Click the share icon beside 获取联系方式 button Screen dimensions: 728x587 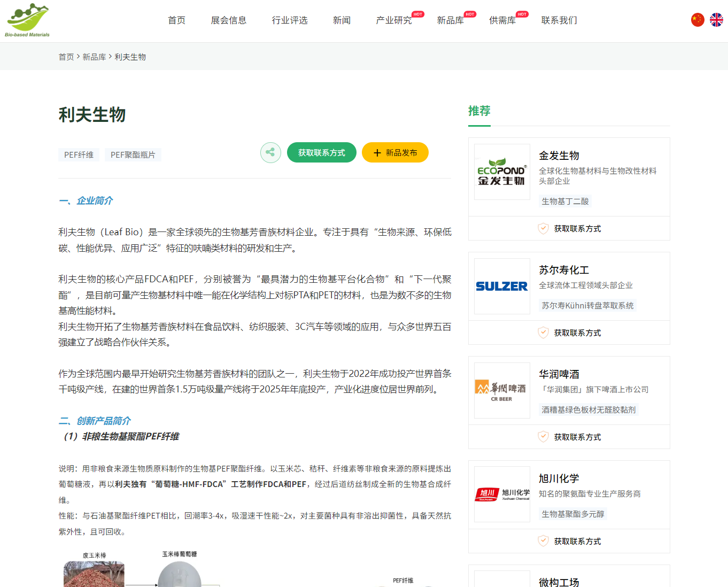[270, 152]
